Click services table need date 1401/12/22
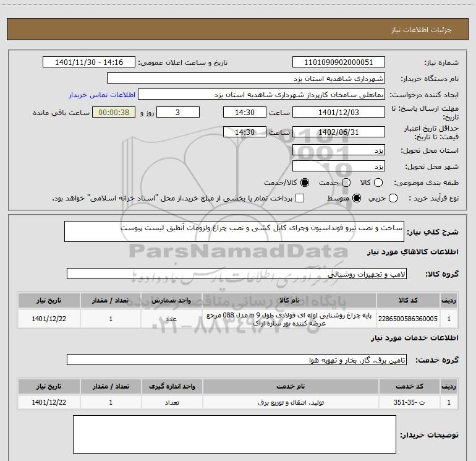The image size is (476, 461). tap(49, 402)
